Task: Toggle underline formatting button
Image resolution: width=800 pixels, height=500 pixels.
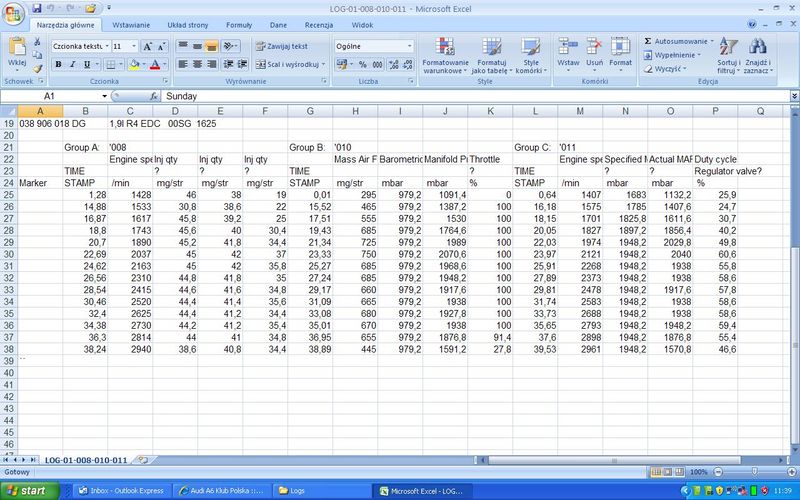Action: 87,64
